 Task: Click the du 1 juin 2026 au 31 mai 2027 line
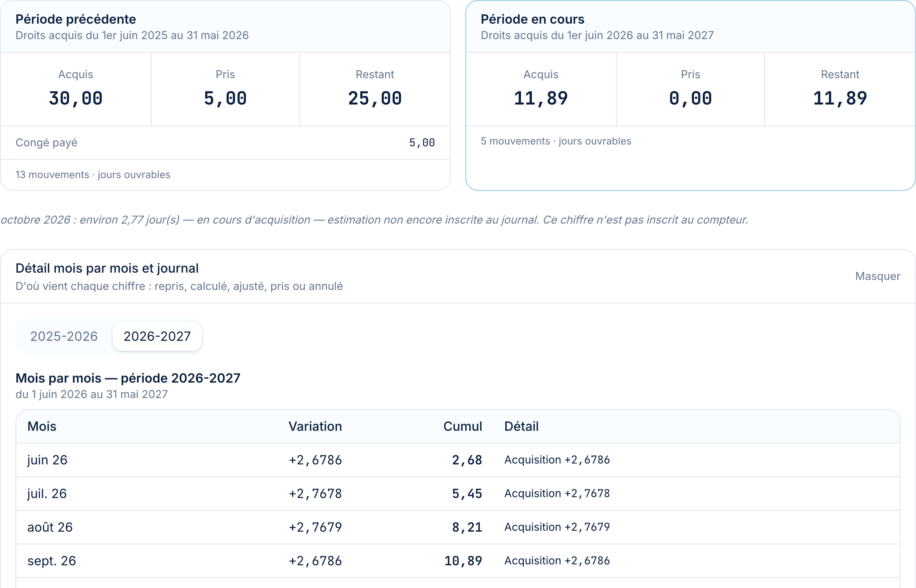(91, 394)
